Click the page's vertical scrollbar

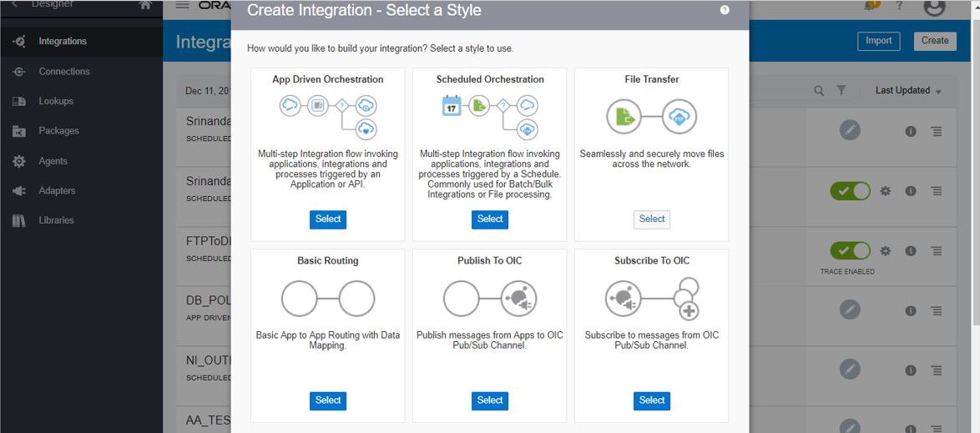975,167
